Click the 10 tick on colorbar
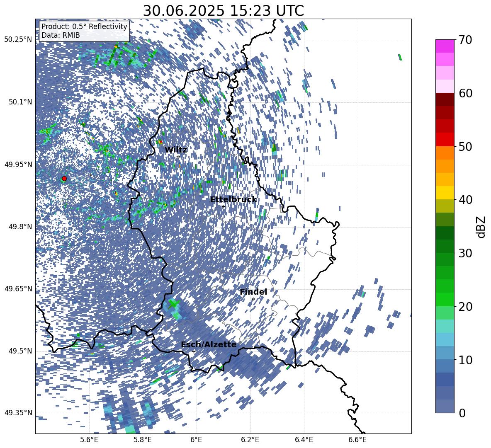This screenshot has height=448, width=491. coord(465,360)
